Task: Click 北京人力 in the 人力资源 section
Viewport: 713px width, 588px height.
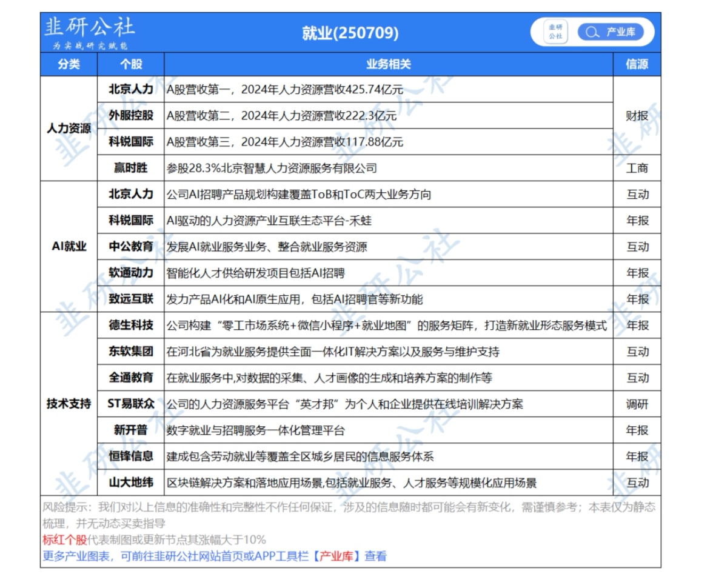Action: [131, 89]
